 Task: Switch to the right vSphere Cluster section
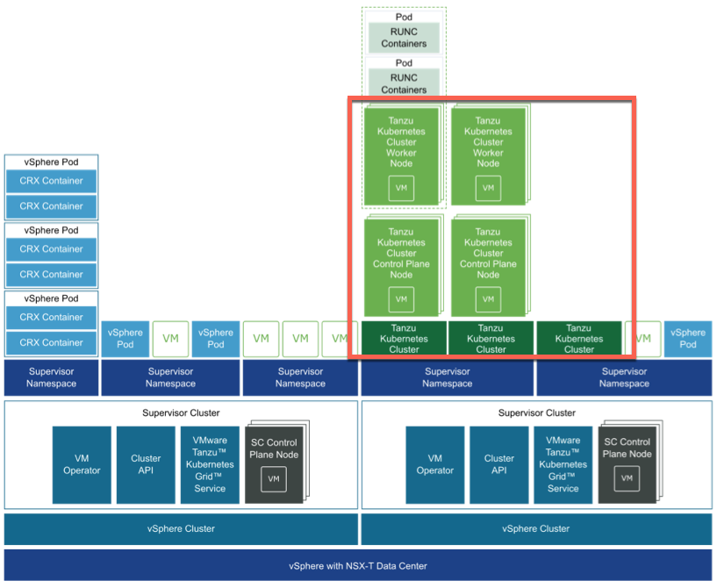point(538,528)
